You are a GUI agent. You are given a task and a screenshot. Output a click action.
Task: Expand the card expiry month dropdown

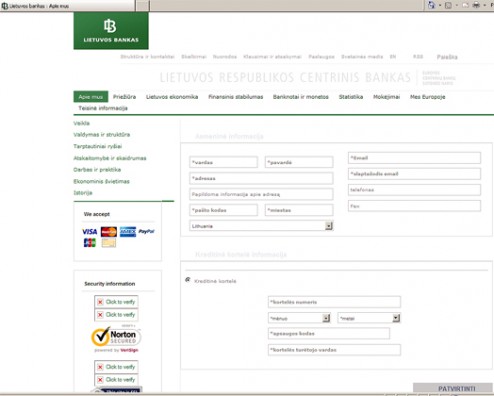point(326,318)
